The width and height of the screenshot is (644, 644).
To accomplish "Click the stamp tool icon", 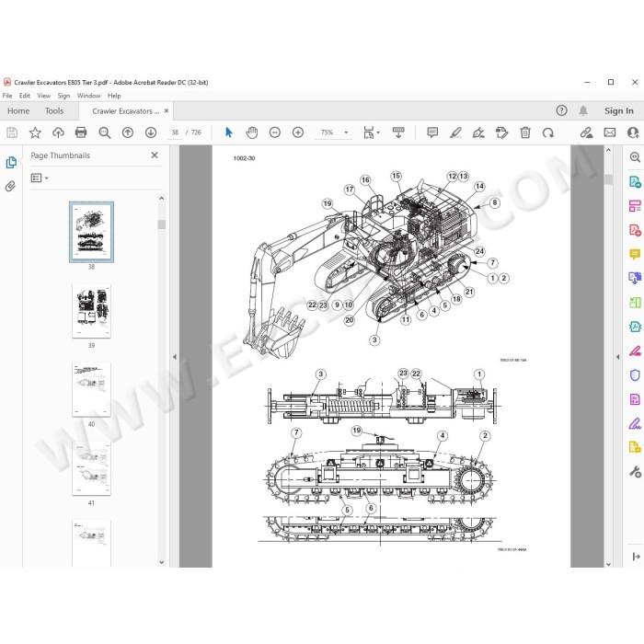I will [x=501, y=132].
